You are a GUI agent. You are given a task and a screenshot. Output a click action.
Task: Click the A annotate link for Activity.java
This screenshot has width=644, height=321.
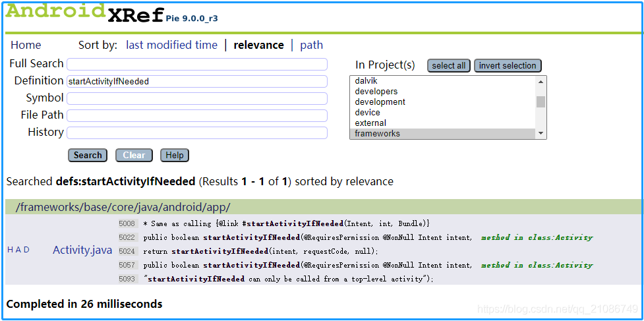(18, 250)
